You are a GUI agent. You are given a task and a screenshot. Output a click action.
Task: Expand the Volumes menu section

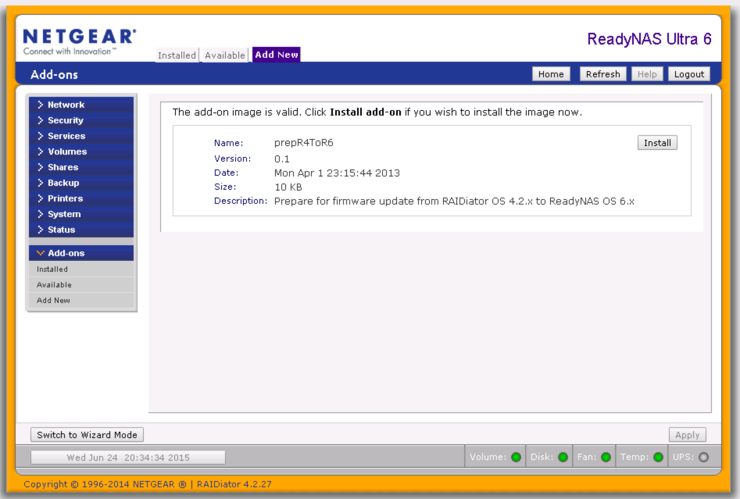81,152
